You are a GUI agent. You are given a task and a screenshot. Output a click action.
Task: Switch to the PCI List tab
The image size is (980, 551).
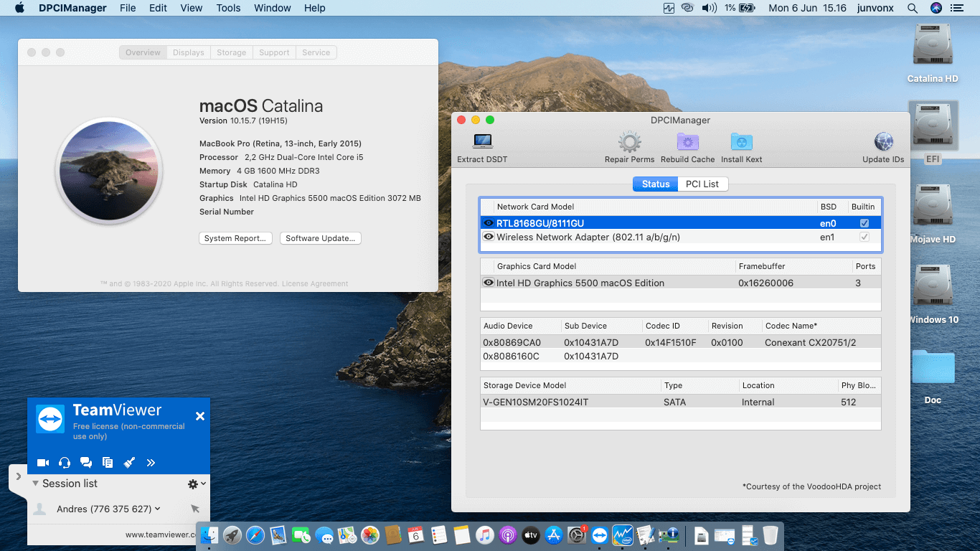pos(702,184)
